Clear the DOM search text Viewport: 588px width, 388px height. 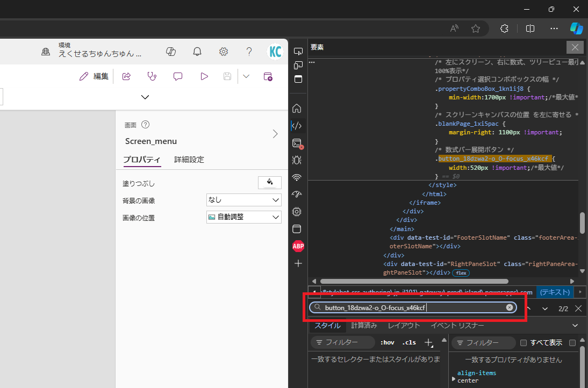(509, 307)
